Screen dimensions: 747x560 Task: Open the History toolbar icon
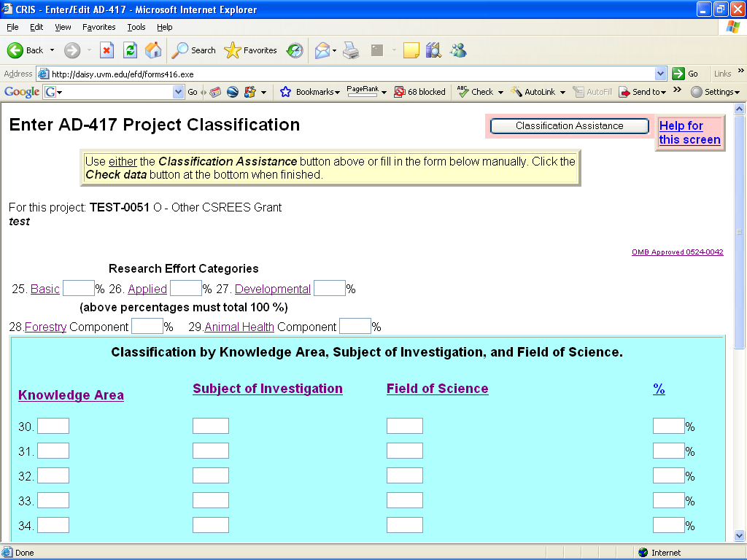tap(295, 50)
